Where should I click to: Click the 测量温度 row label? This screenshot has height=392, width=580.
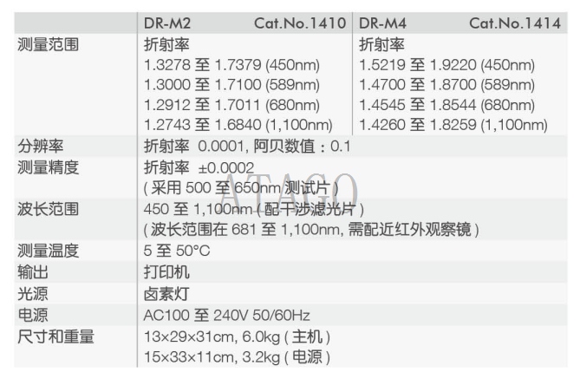pyautogui.click(x=48, y=251)
